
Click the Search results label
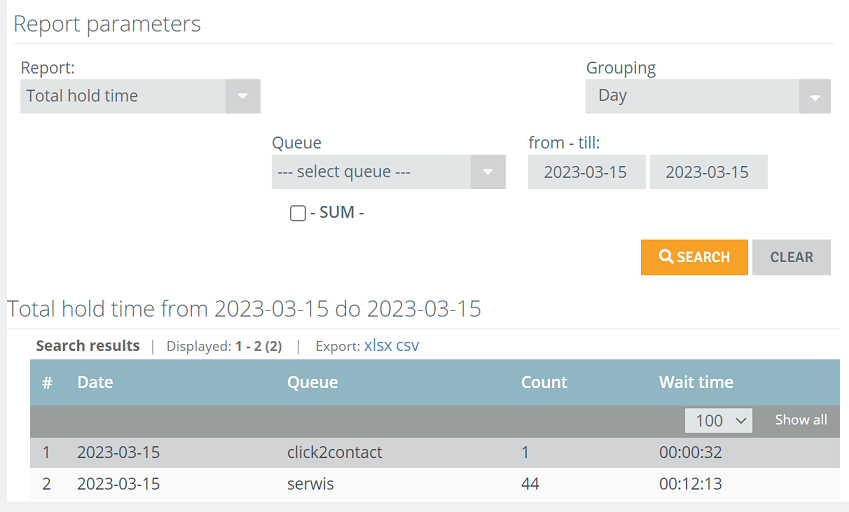(88, 345)
